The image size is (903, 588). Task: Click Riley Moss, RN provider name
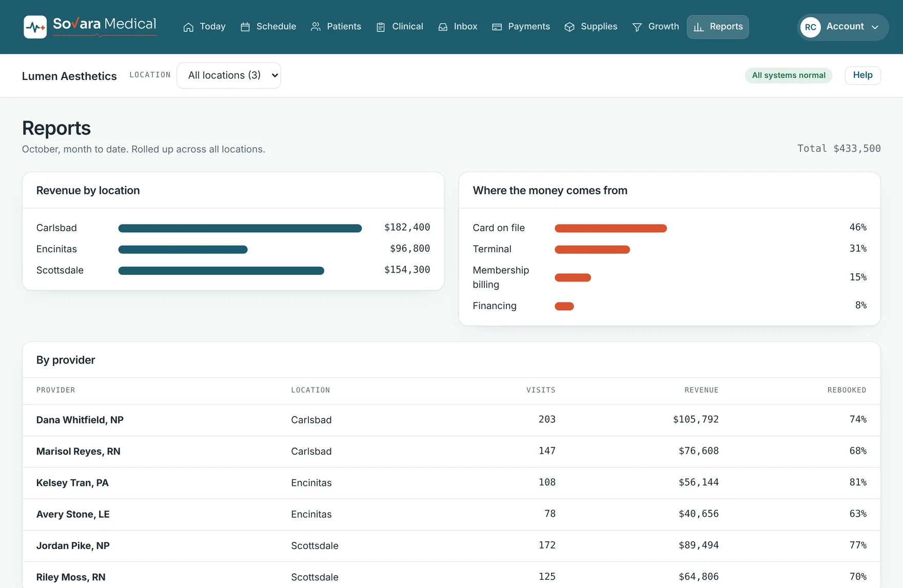pyautogui.click(x=71, y=577)
